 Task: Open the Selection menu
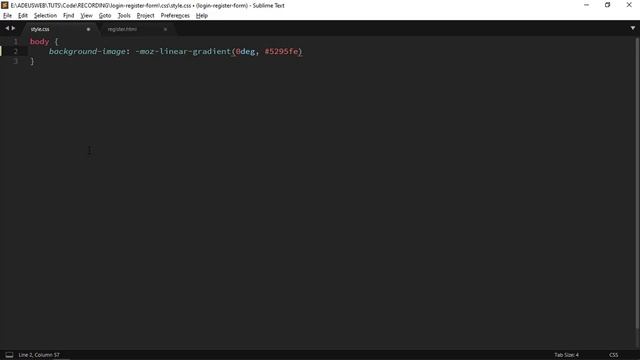[45, 16]
